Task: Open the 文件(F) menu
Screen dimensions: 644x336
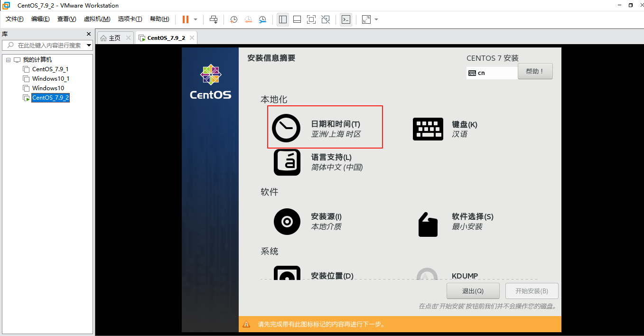Action: click(x=15, y=19)
